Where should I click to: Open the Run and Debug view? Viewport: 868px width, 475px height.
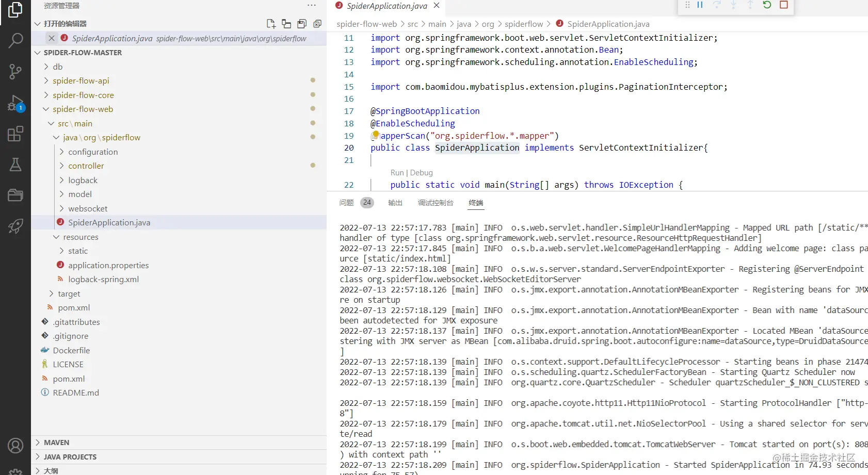pyautogui.click(x=15, y=103)
